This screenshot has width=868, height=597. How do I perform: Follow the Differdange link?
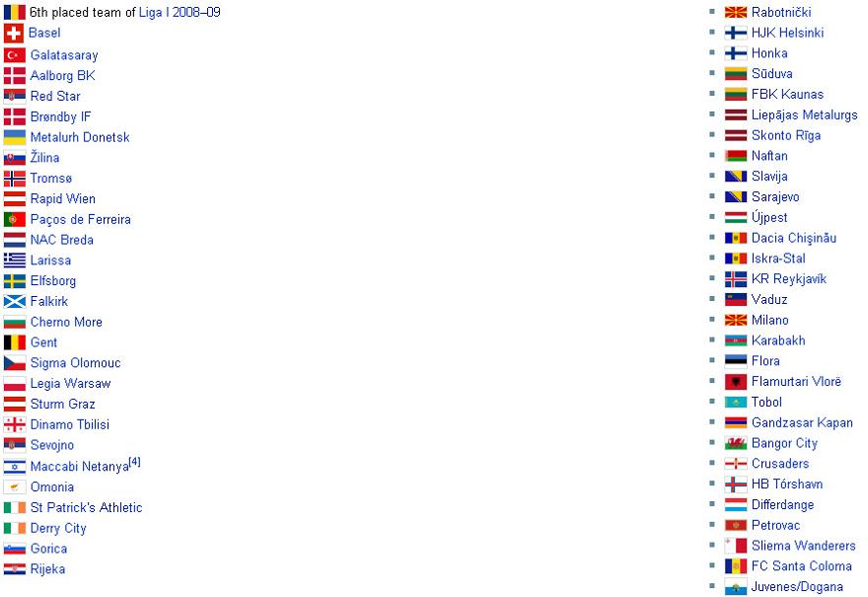(x=783, y=504)
